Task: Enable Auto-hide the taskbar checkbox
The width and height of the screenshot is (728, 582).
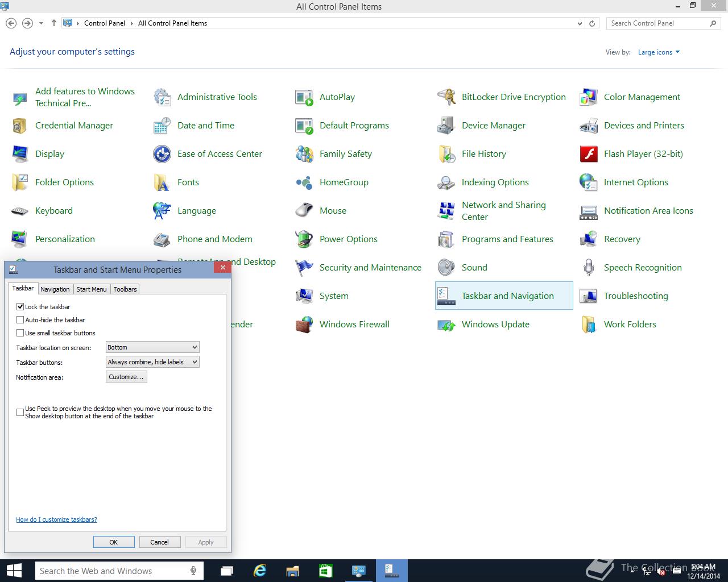Action: 20,319
